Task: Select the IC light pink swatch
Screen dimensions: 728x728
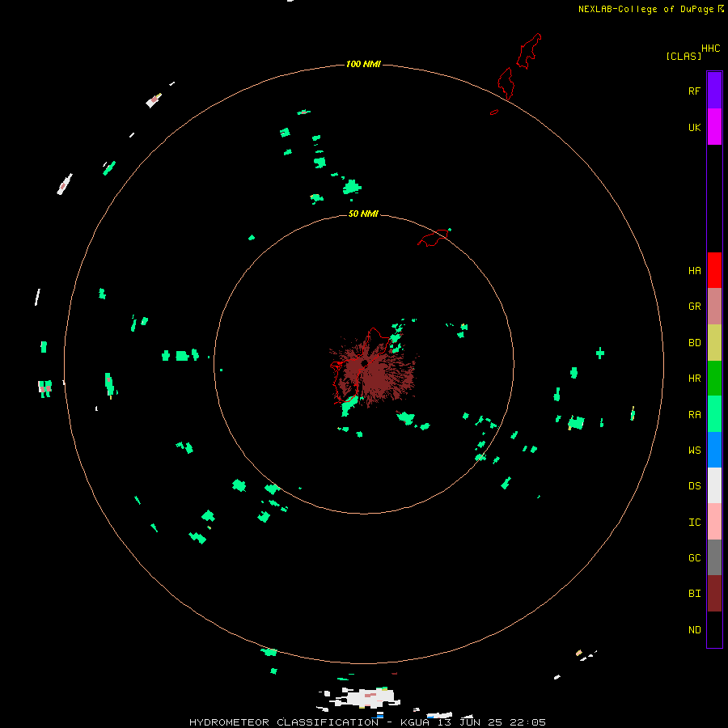Action: click(x=714, y=522)
